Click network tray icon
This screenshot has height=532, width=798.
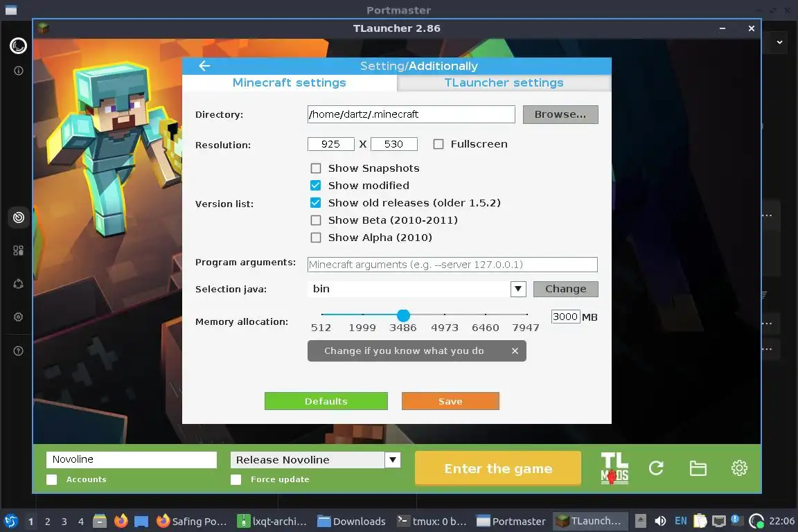click(718, 521)
